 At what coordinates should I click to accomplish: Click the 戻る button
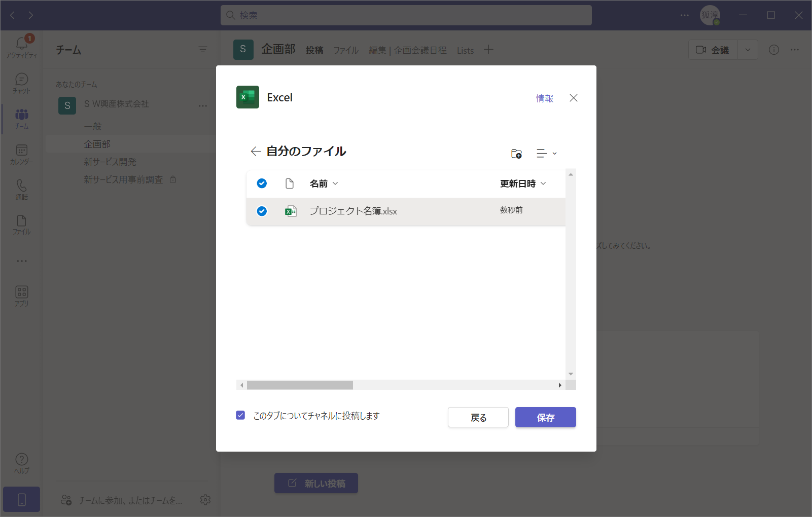[x=478, y=417]
